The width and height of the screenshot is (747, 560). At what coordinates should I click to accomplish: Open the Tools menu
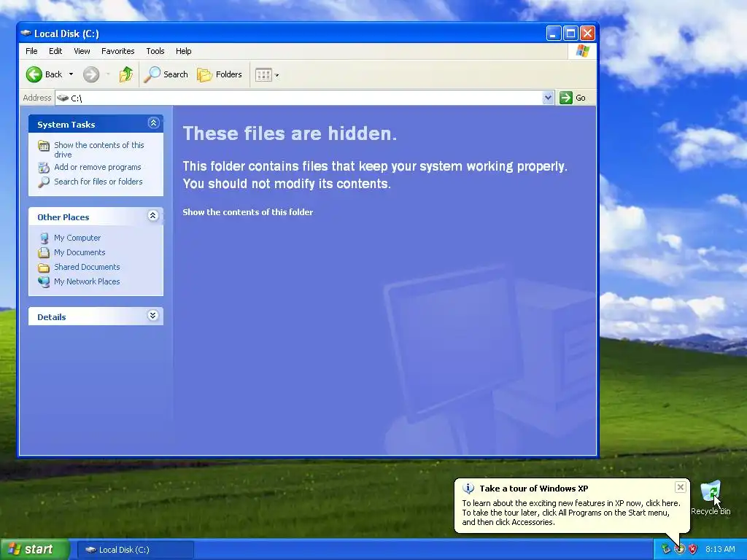coord(155,51)
